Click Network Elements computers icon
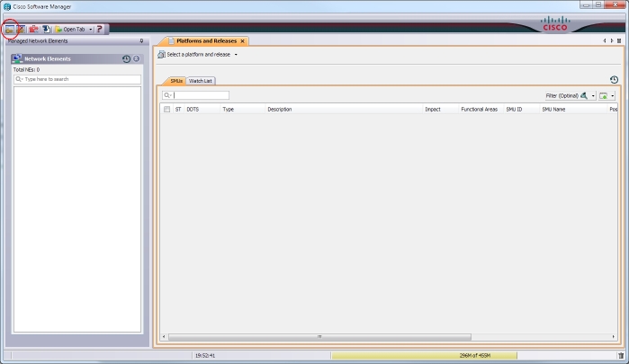Image resolution: width=629 pixels, height=364 pixels. pyautogui.click(x=17, y=58)
